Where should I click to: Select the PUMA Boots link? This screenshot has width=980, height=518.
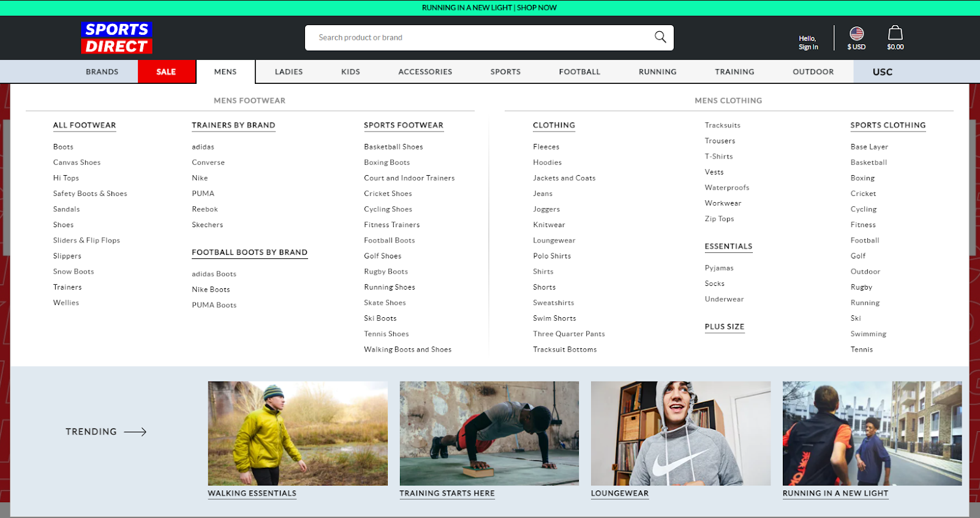[x=214, y=305]
